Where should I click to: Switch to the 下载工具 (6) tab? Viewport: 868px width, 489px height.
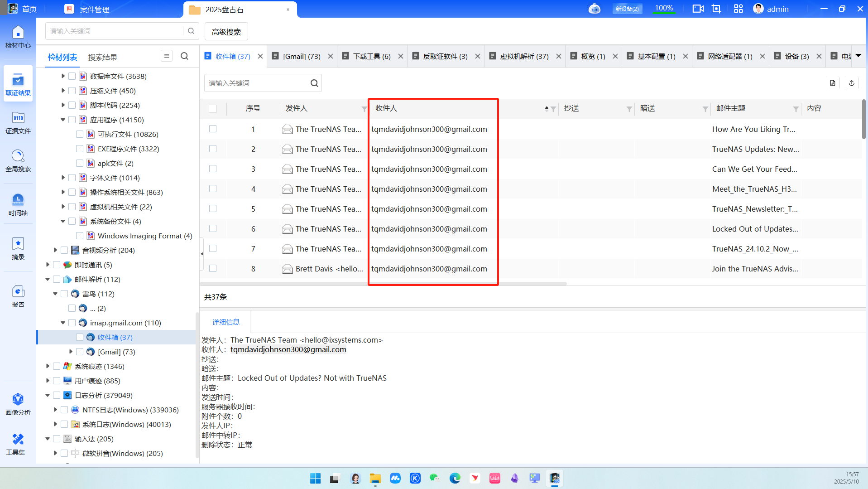372,56
